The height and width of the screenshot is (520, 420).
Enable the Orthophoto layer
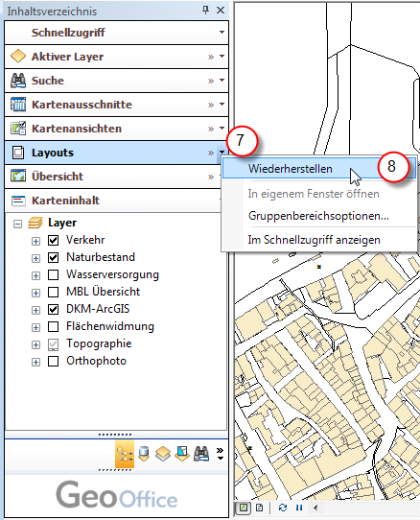[54, 361]
